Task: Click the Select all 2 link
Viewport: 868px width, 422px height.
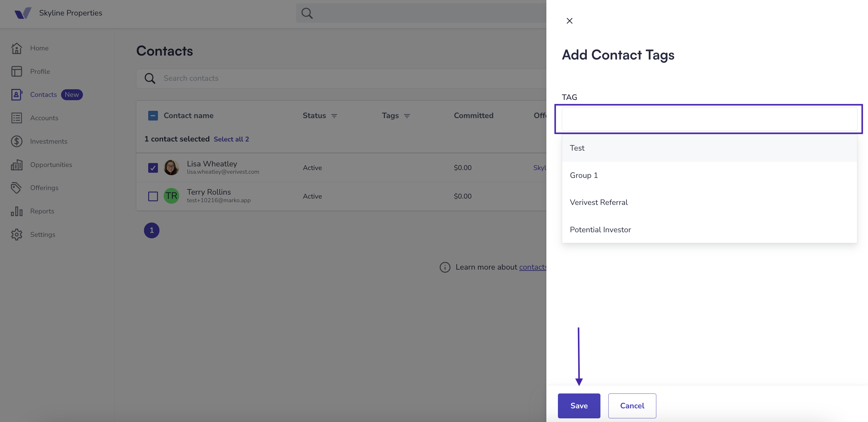Action: tap(231, 139)
